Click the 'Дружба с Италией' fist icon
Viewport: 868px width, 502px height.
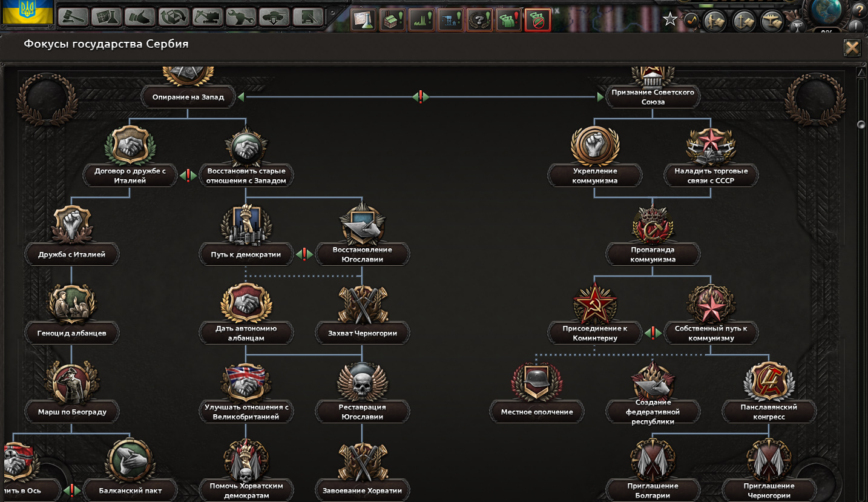[72, 225]
